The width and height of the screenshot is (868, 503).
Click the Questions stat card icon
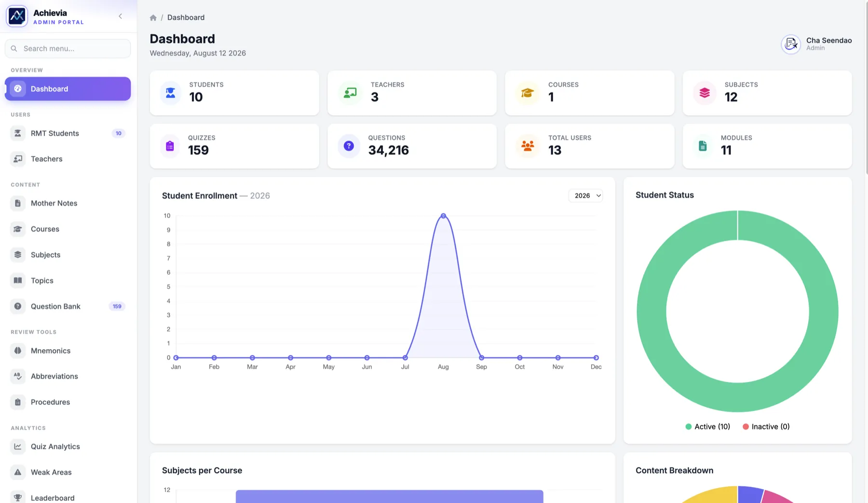[x=349, y=146]
